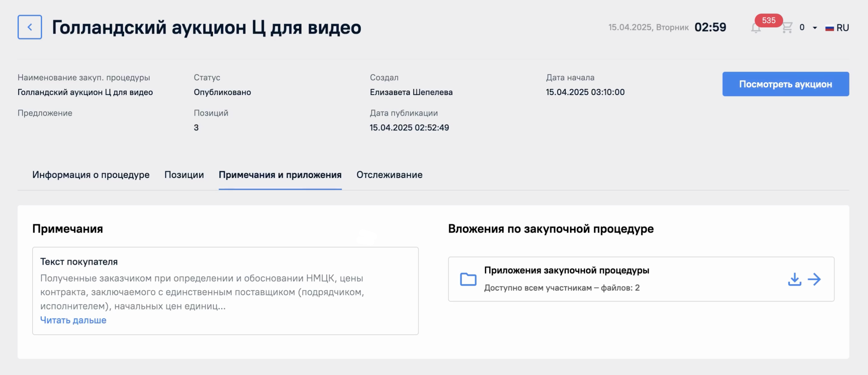The height and width of the screenshot is (375, 868).
Task: Click the folder icon in attachments card
Action: (468, 279)
